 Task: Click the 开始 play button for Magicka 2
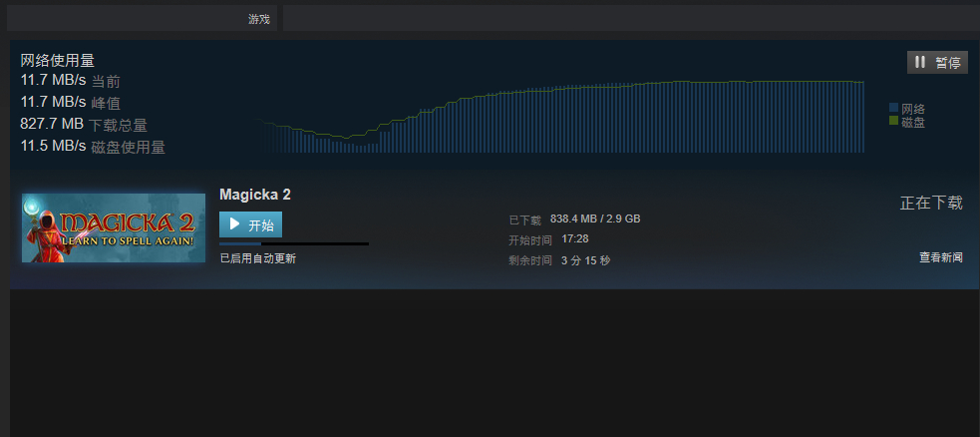pos(250,224)
